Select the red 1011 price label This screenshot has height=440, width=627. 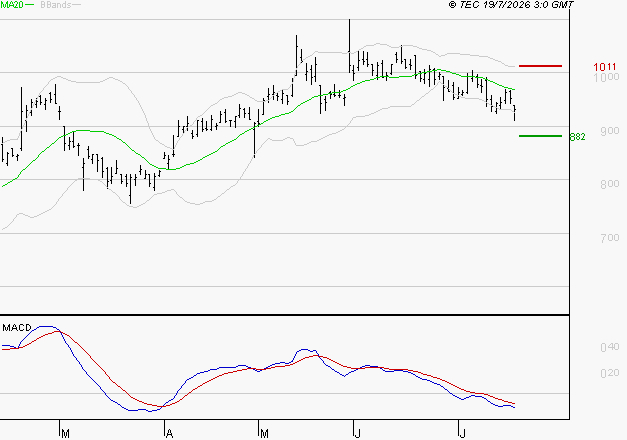click(x=605, y=67)
